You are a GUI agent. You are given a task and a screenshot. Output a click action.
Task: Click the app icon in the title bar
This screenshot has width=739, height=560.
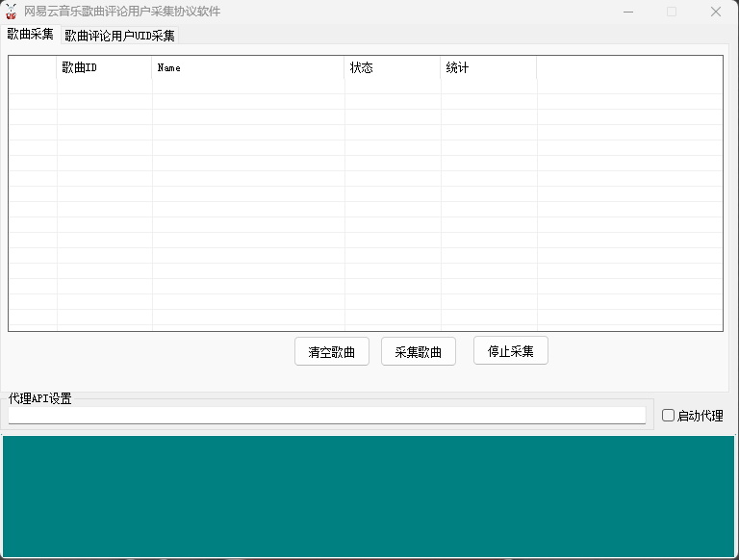[x=12, y=12]
